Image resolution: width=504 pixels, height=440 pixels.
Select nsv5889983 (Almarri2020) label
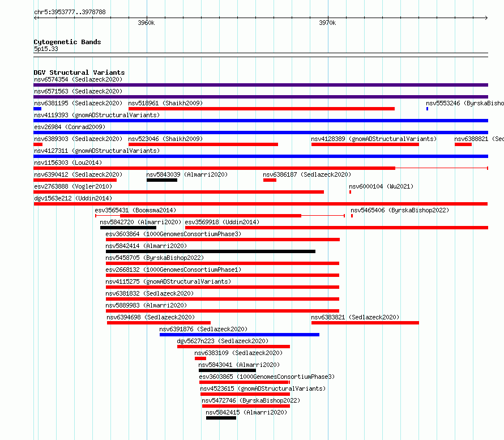pyautogui.click(x=146, y=305)
